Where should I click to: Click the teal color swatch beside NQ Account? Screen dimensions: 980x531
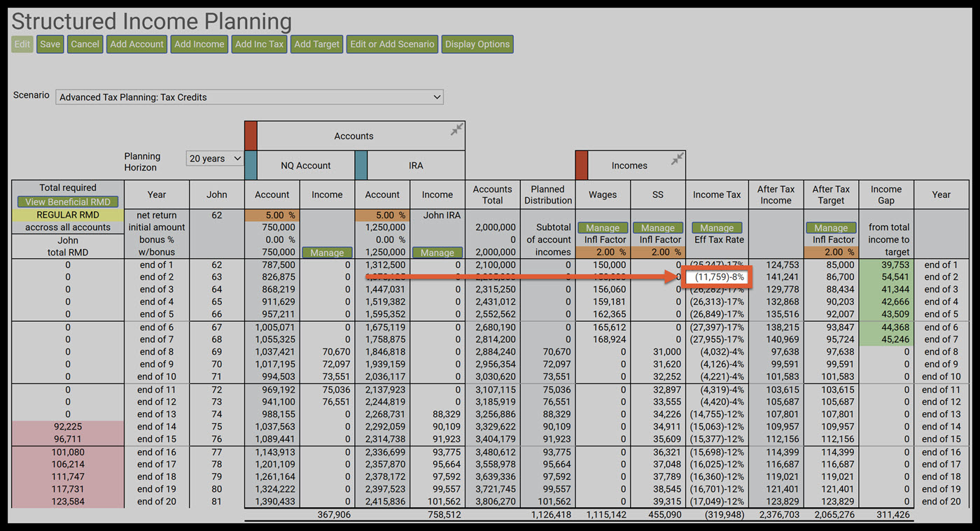pos(251,165)
